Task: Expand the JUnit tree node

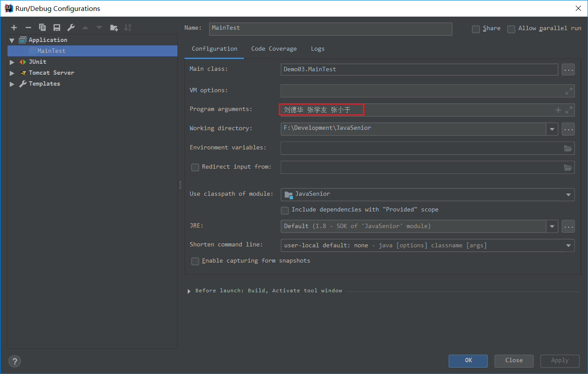Action: pyautogui.click(x=12, y=62)
